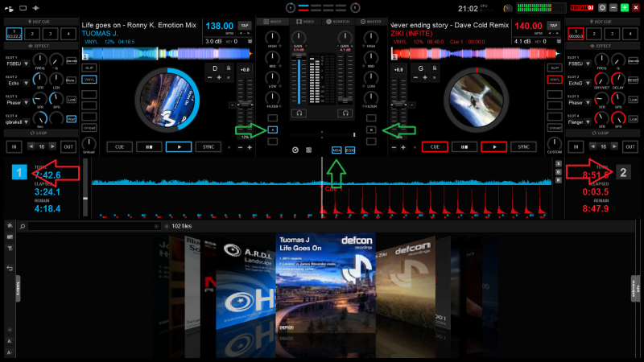Expand Slot 3 Phaser dropdown on right deck

click(x=587, y=102)
